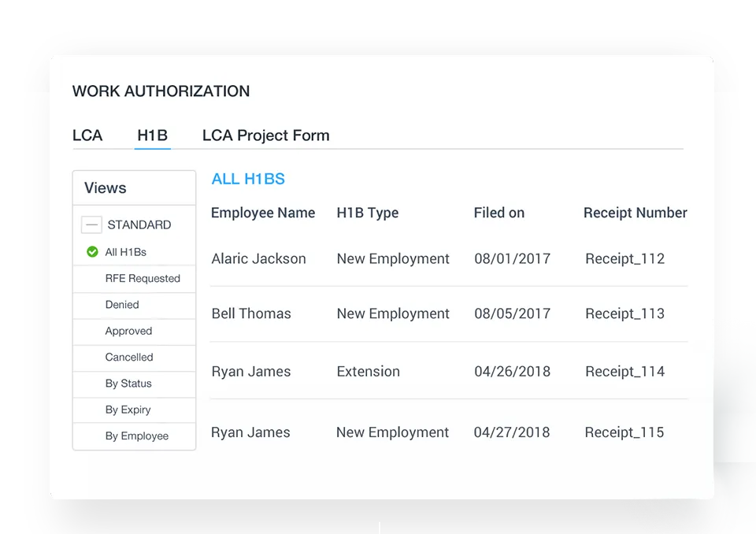Select the By Expiry view
Screen dimensions: 756x534
(128, 410)
